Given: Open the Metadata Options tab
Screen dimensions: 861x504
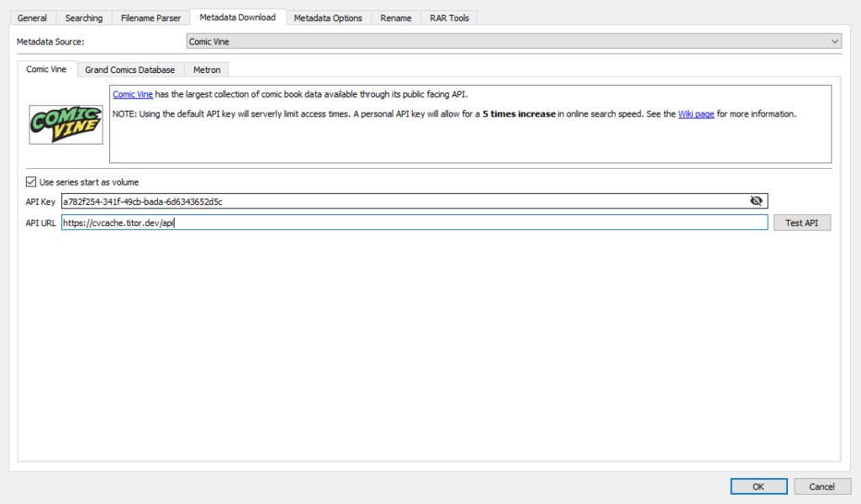Looking at the screenshot, I should pos(329,18).
